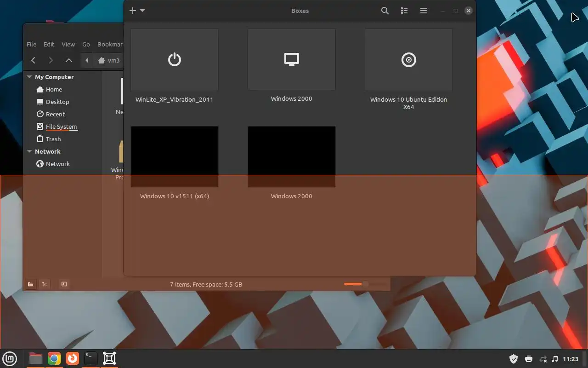588x368 pixels.
Task: Click the zoom slider in the file manager status bar
Action: tap(365, 284)
